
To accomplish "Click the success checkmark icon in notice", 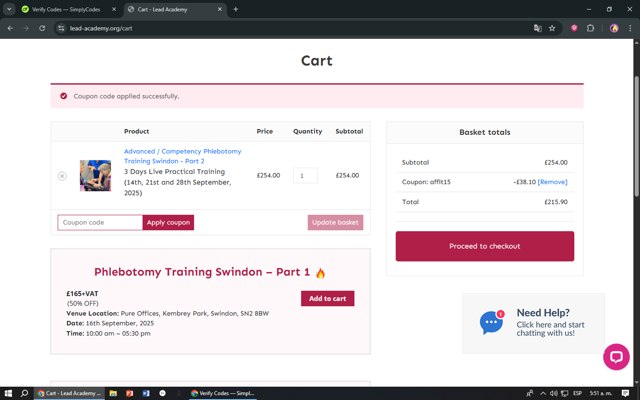I will [x=64, y=96].
